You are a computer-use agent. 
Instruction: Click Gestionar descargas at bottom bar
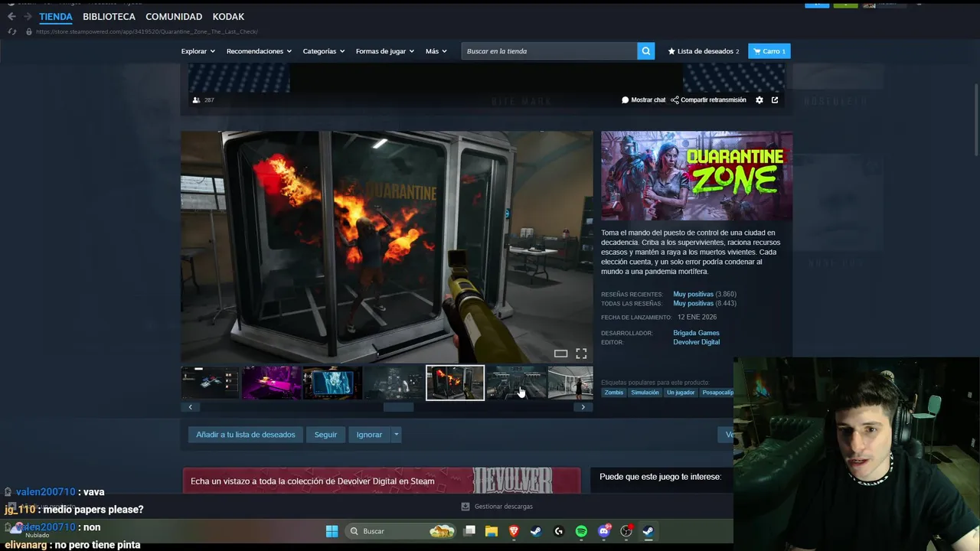point(497,507)
